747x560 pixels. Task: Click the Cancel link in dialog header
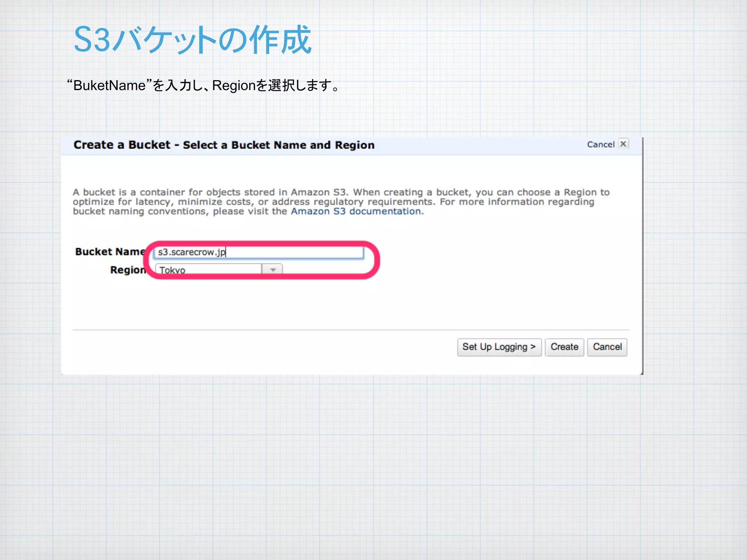(x=601, y=144)
